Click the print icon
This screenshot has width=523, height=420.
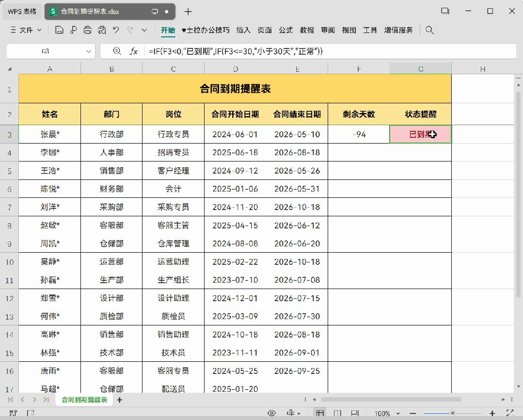pyautogui.click(x=87, y=30)
